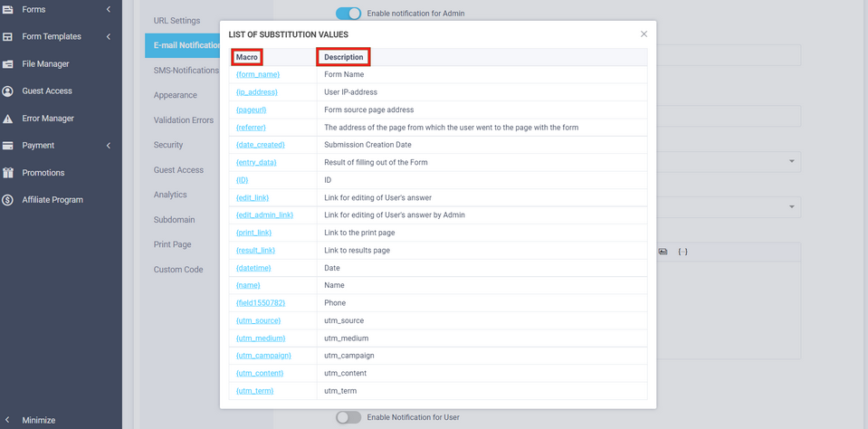Expand the Form Templates submenu arrow
The height and width of the screenshot is (429, 868).
(109, 37)
